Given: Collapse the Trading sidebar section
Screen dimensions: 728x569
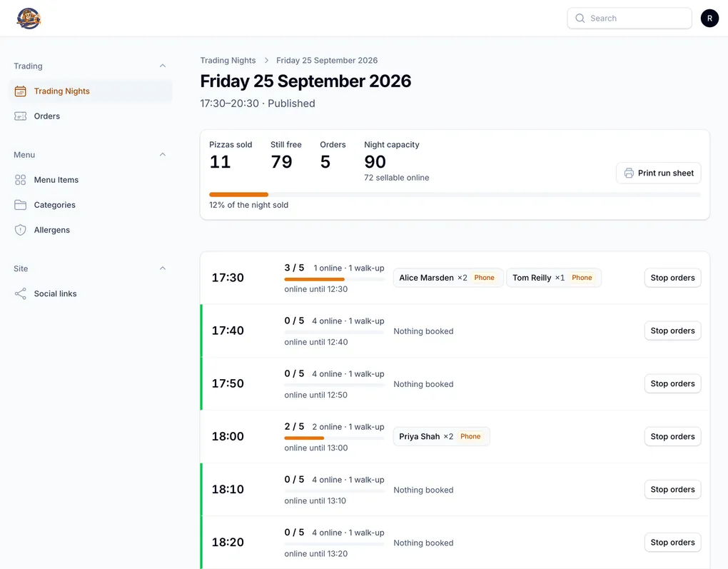Looking at the screenshot, I should coord(163,66).
